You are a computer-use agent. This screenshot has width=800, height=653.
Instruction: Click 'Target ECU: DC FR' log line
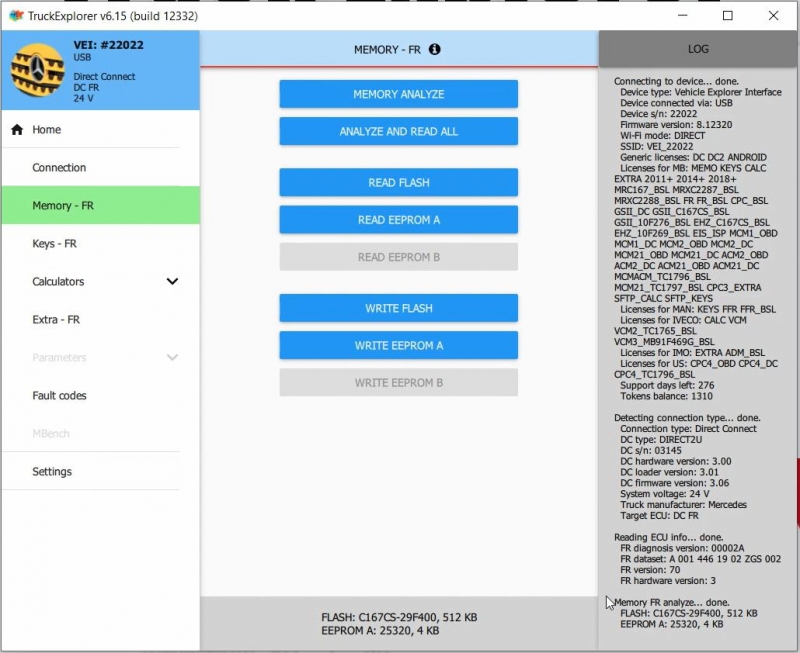(x=659, y=515)
